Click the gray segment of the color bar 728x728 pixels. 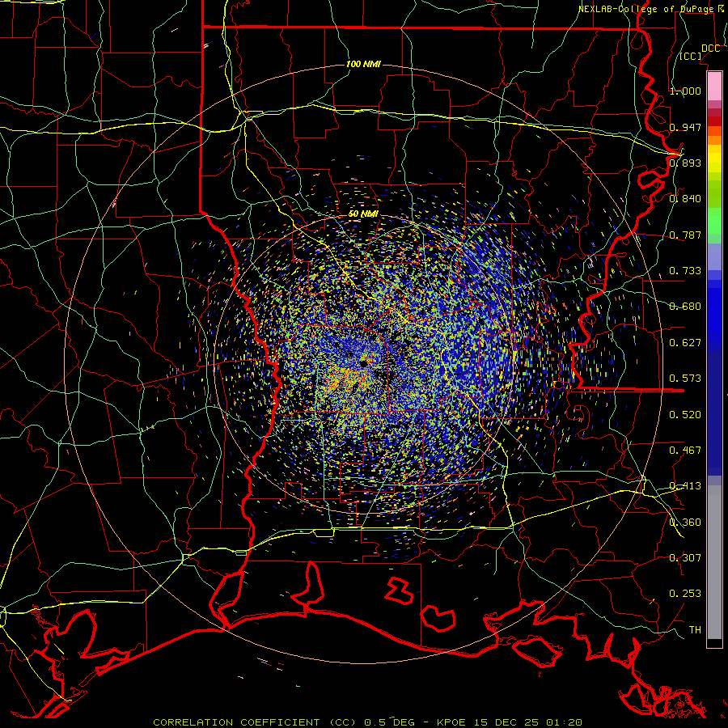714,562
